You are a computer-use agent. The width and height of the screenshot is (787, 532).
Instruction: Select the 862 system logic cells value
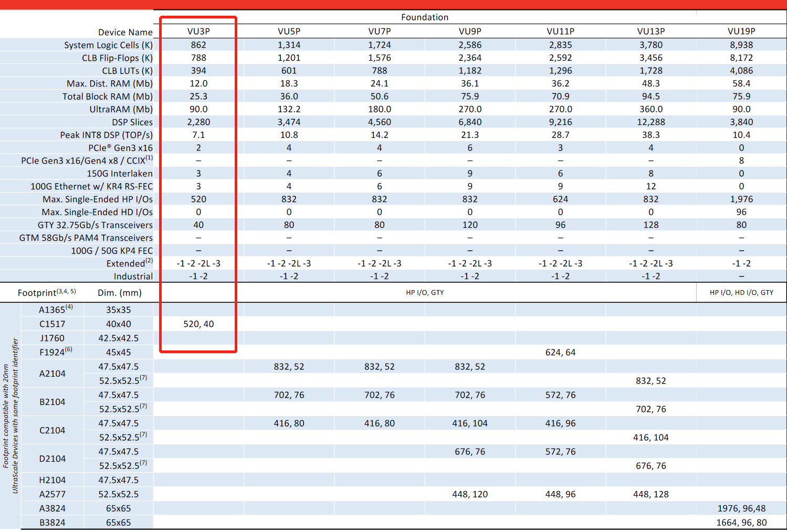(x=198, y=45)
